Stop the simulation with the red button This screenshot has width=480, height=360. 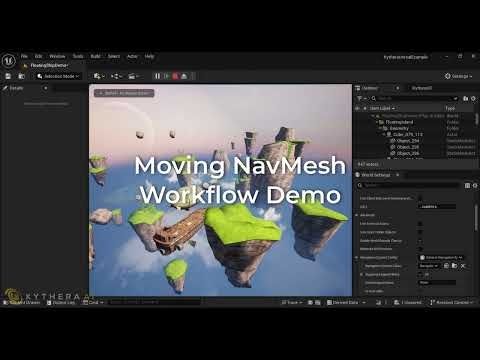tap(176, 76)
